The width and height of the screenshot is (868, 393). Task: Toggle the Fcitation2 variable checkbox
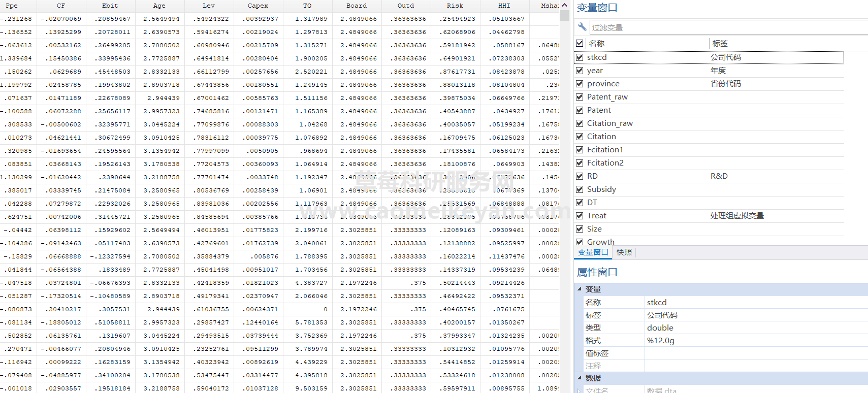click(580, 163)
